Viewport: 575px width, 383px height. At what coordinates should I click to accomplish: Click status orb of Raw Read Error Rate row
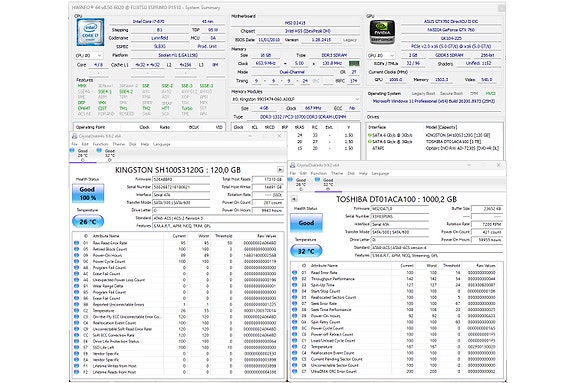pos(76,243)
